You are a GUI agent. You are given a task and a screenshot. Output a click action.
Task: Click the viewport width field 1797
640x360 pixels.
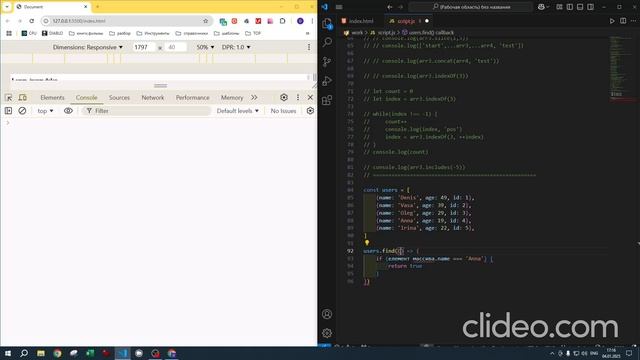point(143,47)
